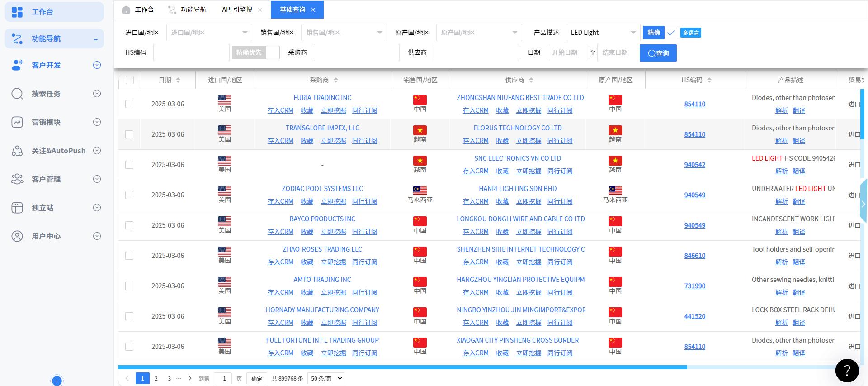Go to page 2
Image resolution: width=868 pixels, height=386 pixels.
pyautogui.click(x=156, y=378)
